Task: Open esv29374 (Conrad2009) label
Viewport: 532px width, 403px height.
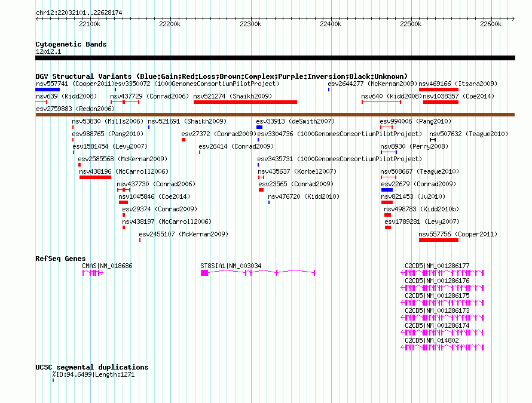Action: point(160,209)
